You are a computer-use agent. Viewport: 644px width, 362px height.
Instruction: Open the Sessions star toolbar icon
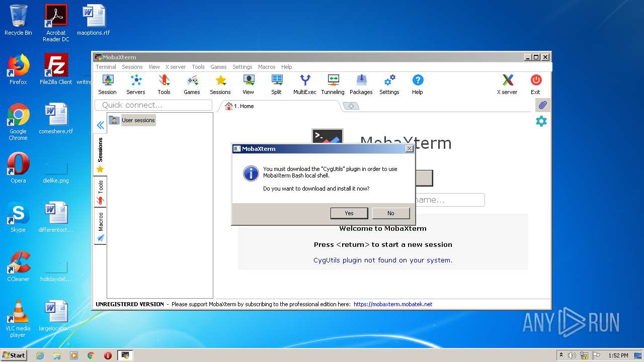(x=220, y=84)
